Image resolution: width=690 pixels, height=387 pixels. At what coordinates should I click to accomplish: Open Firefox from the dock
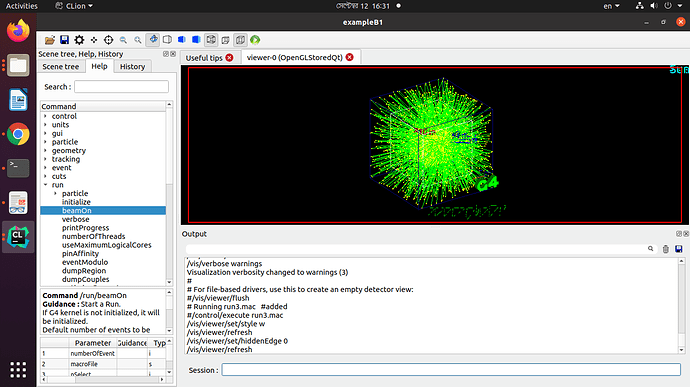[x=18, y=31]
